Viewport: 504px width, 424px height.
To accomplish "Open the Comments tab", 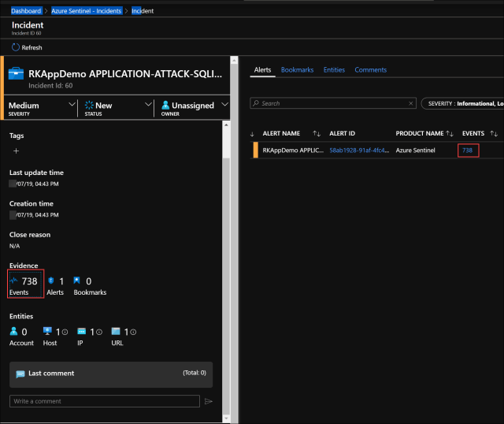I will click(370, 70).
